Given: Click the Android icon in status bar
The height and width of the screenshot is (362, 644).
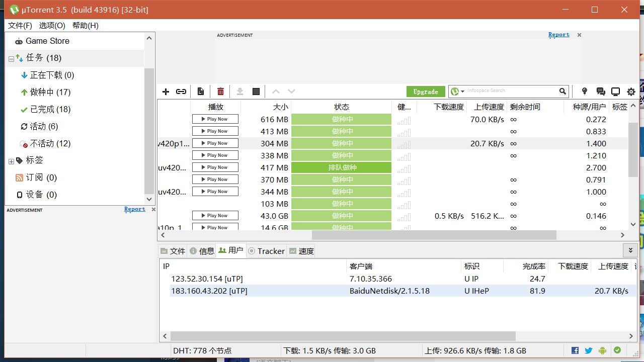Looking at the screenshot, I should point(603,350).
